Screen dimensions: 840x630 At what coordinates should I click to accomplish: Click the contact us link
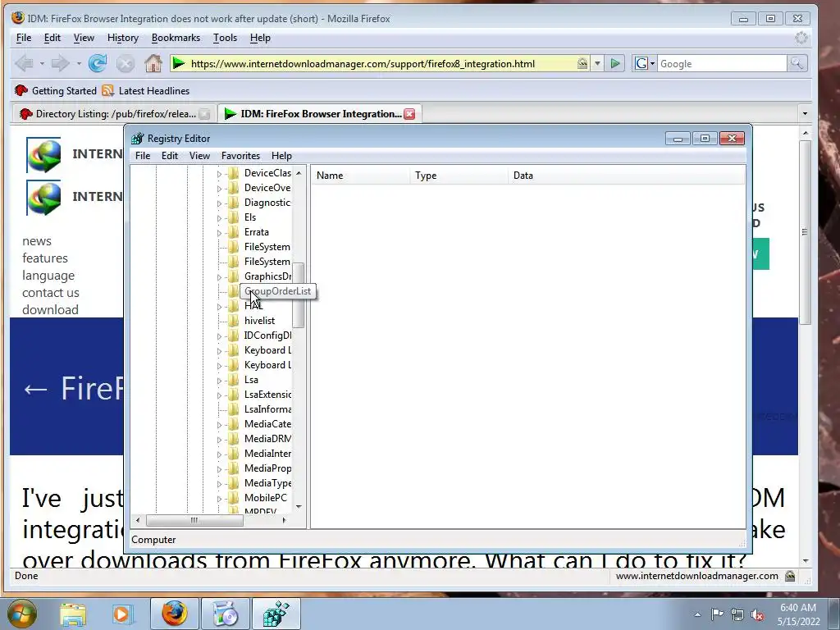click(x=50, y=293)
